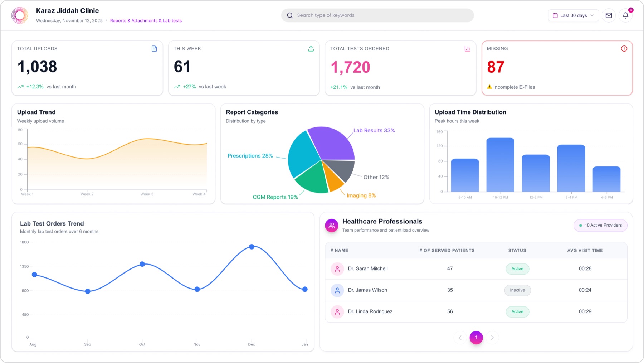644x363 pixels.
Task: Click the warning triangle beside Incomplete E-Files
Action: coord(489,87)
